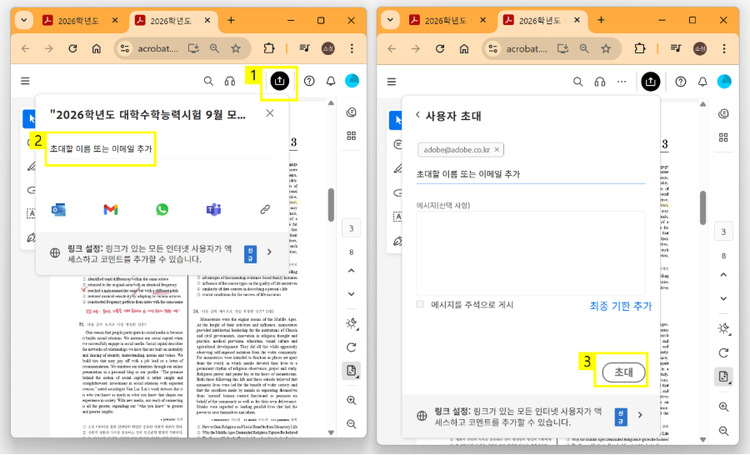Image resolution: width=750 pixels, height=455 pixels.
Task: Open thumbnails grid icon in right window
Action: click(724, 138)
